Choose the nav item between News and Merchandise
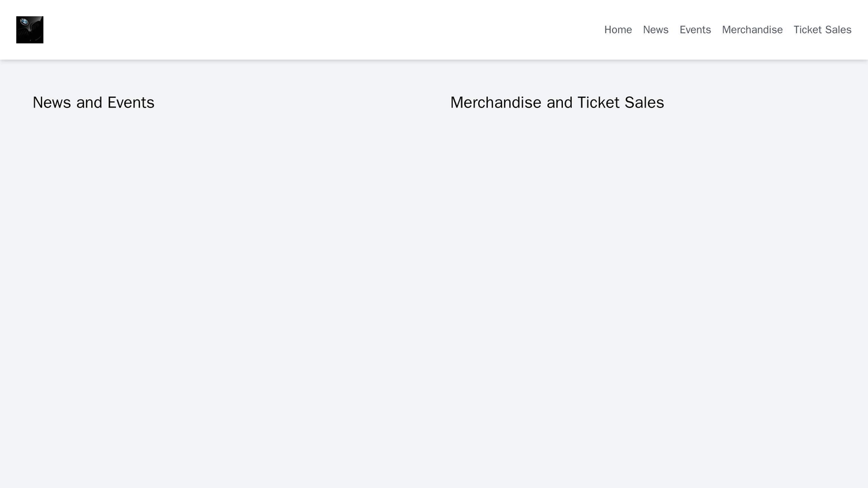This screenshot has width=868, height=488. (x=695, y=30)
